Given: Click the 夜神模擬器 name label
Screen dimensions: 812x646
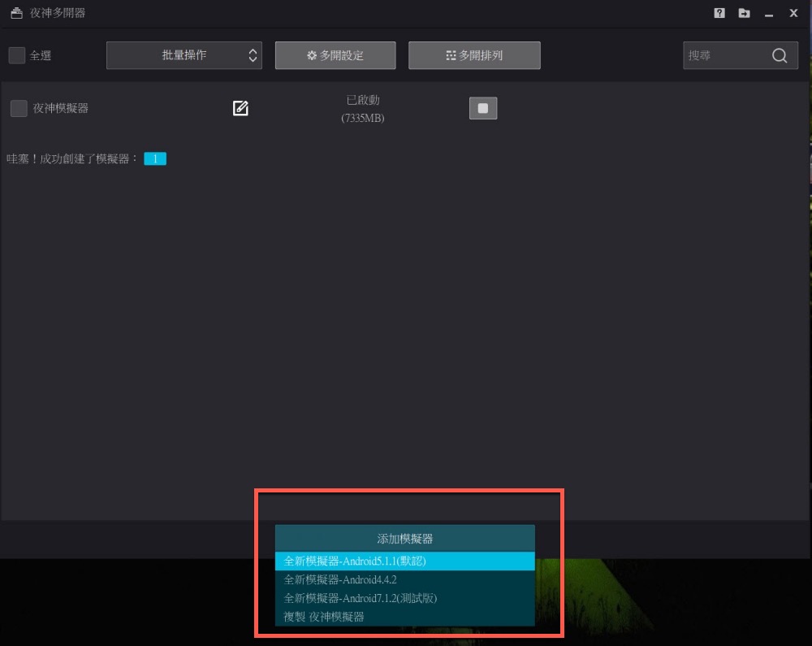Looking at the screenshot, I should pos(61,108).
